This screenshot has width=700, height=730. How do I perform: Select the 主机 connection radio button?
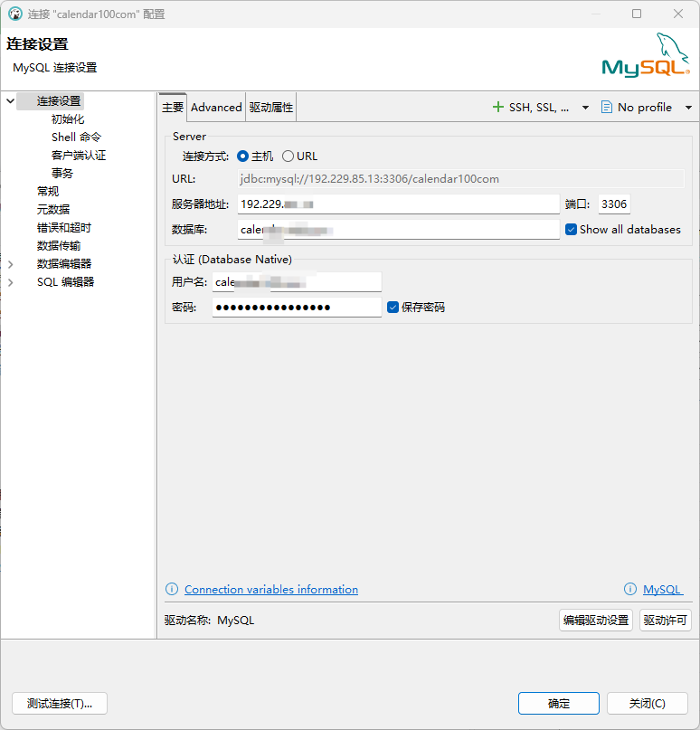[x=242, y=156]
